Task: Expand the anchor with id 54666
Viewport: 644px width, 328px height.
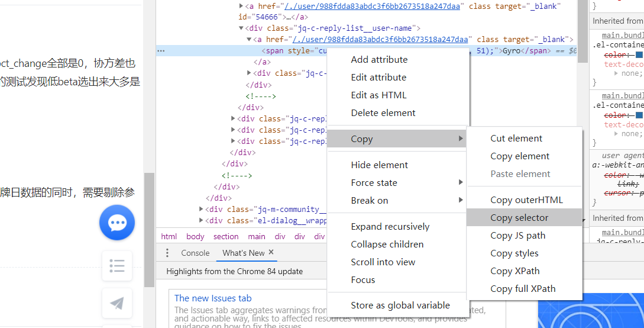Action: 241,6
